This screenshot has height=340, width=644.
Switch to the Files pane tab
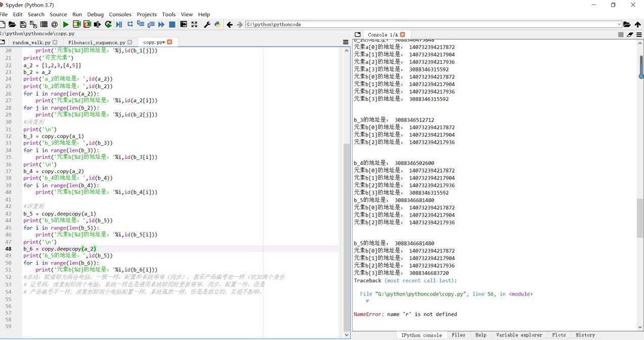458,335
